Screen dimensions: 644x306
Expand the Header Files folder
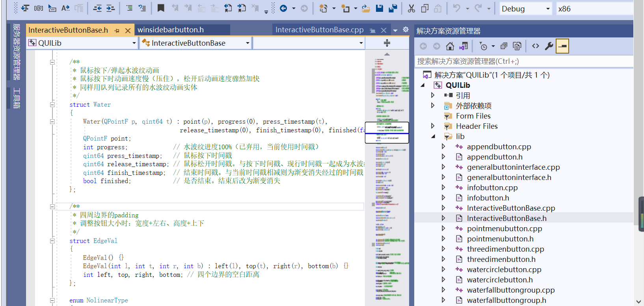point(433,126)
